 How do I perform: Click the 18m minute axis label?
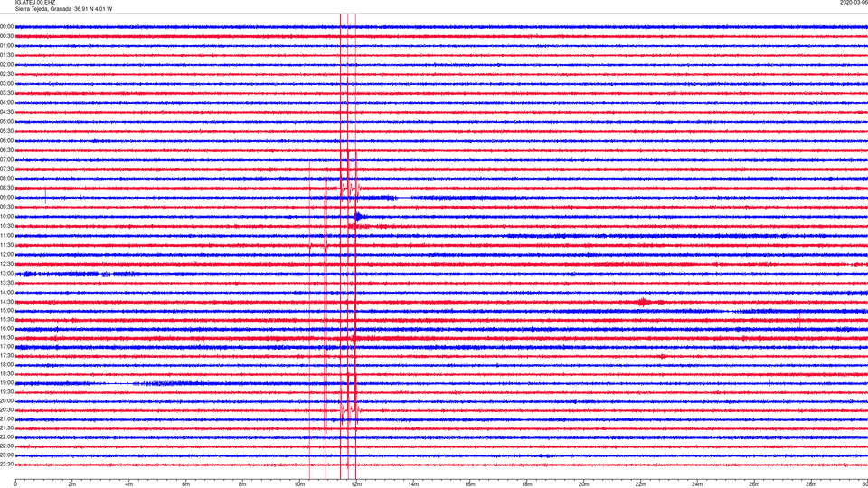point(526,484)
